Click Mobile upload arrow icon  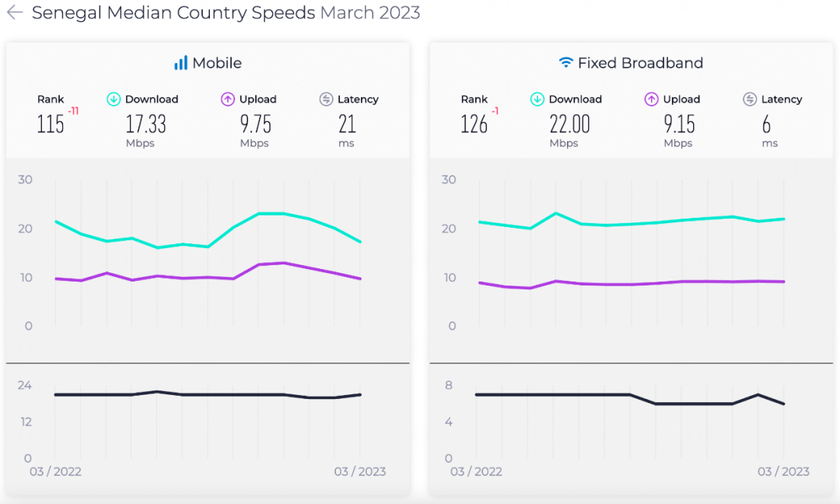(x=228, y=99)
